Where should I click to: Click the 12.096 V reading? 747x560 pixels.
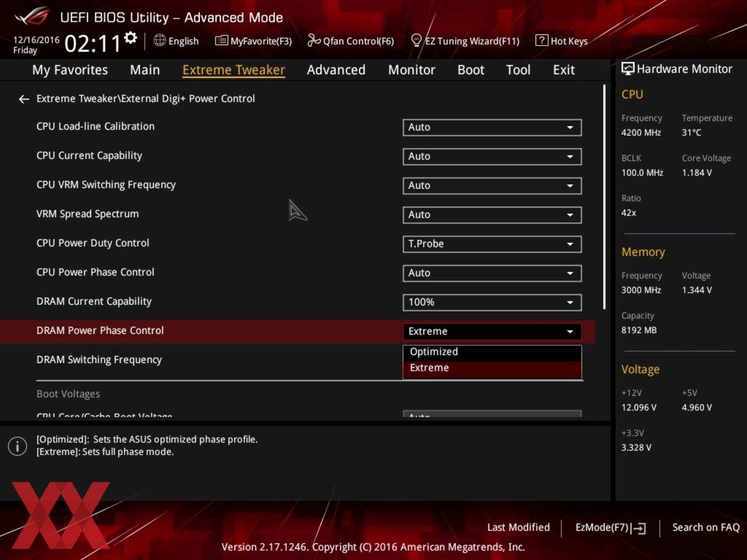pos(639,407)
